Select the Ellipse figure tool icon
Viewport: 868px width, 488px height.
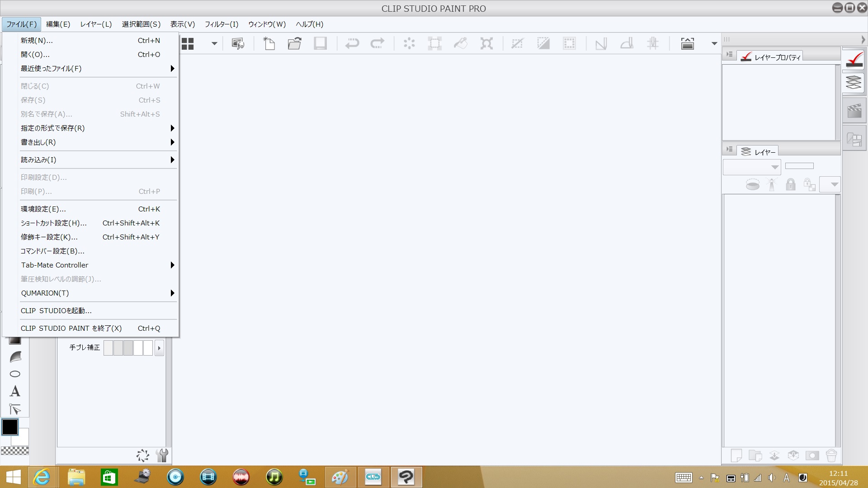pos(15,374)
